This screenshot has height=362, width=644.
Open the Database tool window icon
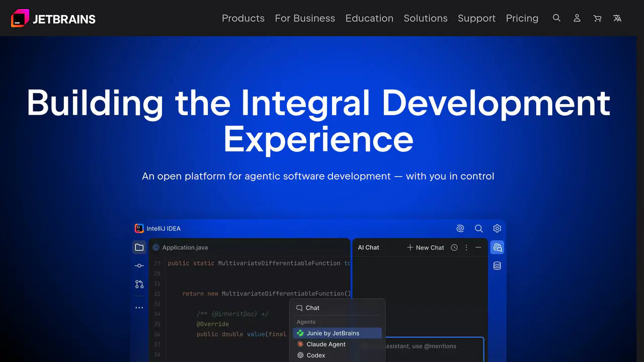click(x=497, y=266)
